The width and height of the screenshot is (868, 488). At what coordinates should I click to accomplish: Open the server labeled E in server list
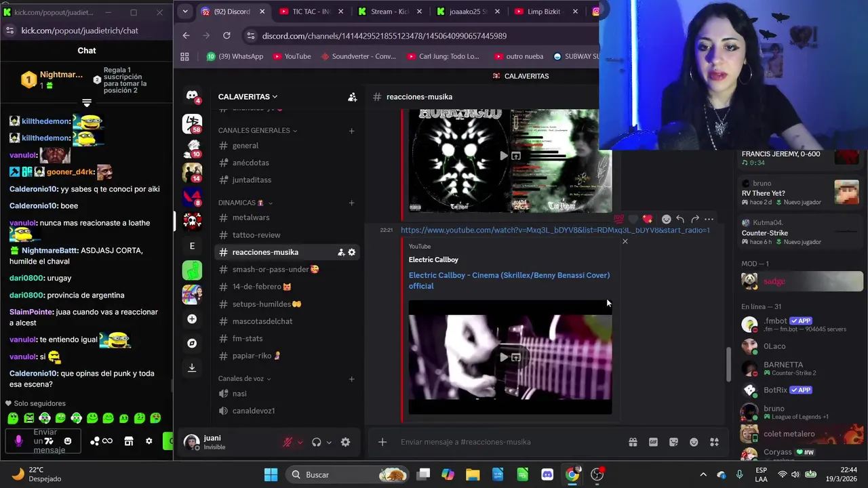pyautogui.click(x=192, y=246)
